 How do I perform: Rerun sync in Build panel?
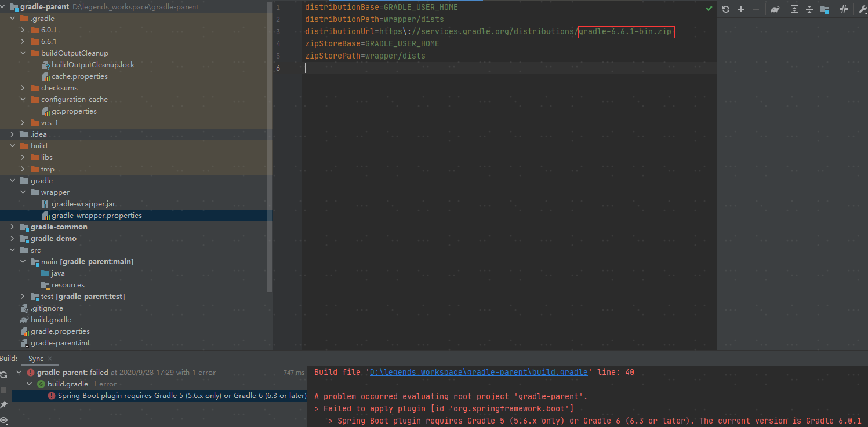(x=3, y=375)
